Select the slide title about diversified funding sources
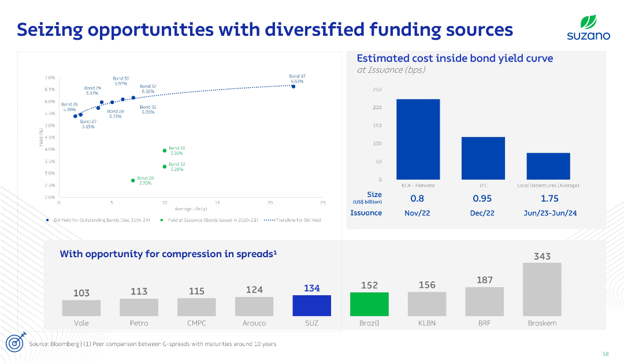The image size is (624, 364). 265,29
